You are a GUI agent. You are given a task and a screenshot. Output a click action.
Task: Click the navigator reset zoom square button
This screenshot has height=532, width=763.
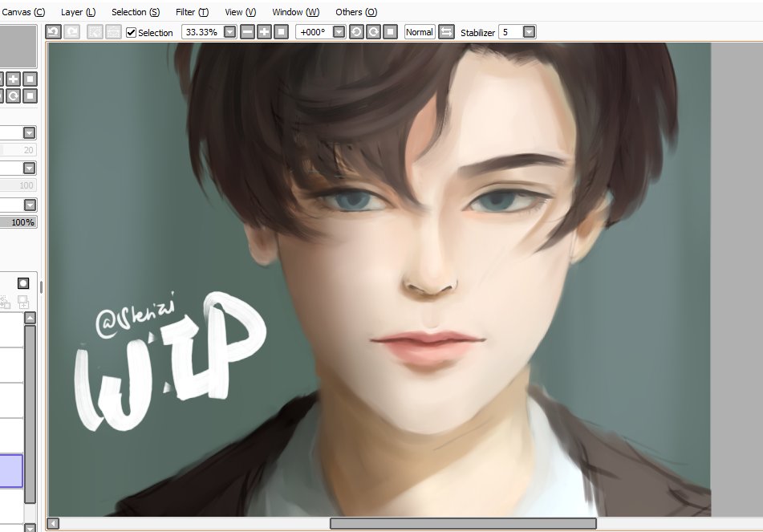(x=30, y=79)
